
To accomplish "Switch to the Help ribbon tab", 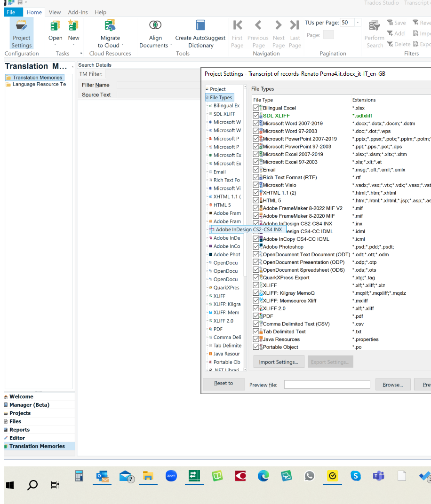I will (100, 12).
